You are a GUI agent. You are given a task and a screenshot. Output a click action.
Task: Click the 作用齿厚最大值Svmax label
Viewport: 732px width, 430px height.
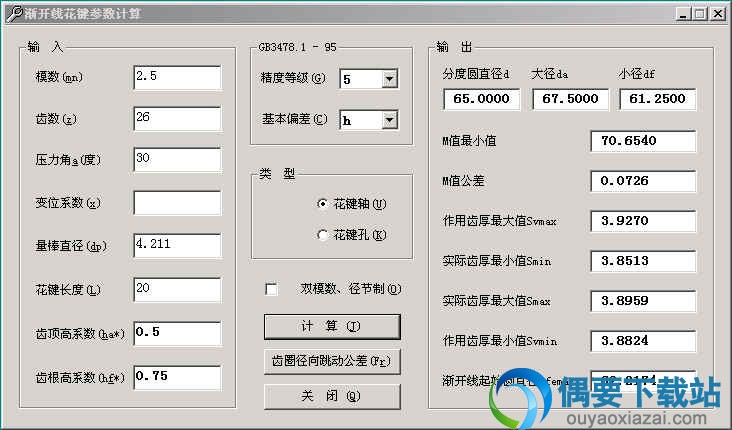coord(500,221)
